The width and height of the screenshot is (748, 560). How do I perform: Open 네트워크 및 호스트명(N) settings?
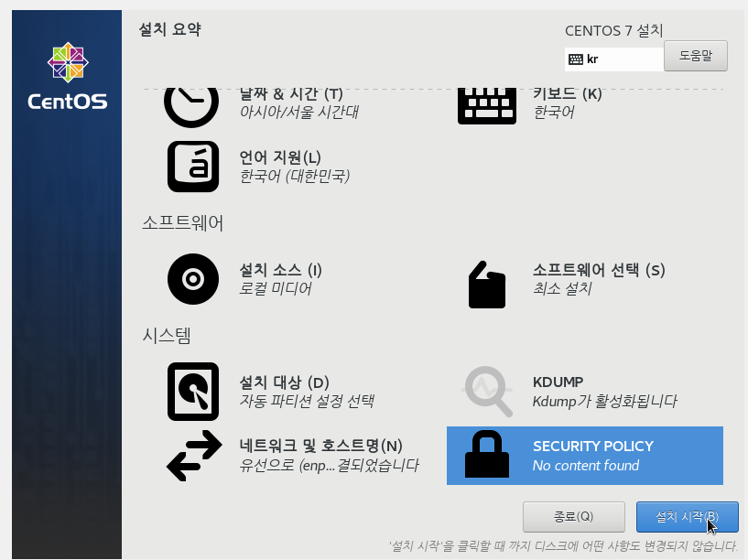pos(320,446)
